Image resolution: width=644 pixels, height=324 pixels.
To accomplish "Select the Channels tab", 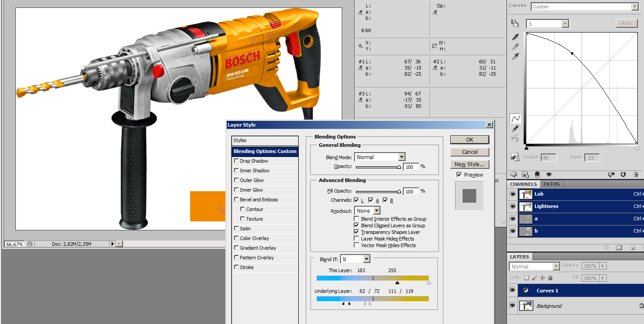I will coord(523,184).
